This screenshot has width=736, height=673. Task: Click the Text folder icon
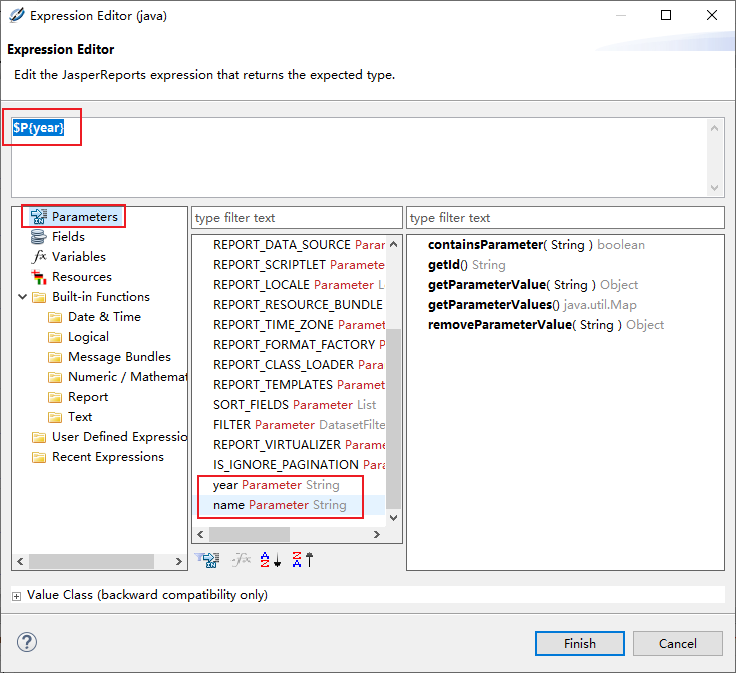(x=55, y=417)
